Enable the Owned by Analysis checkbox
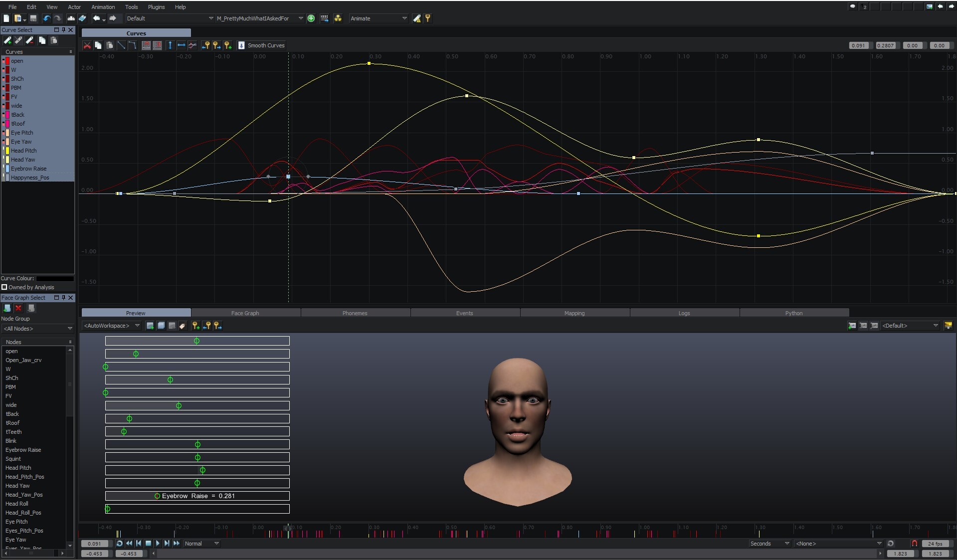The image size is (957, 560). pyautogui.click(x=5, y=287)
